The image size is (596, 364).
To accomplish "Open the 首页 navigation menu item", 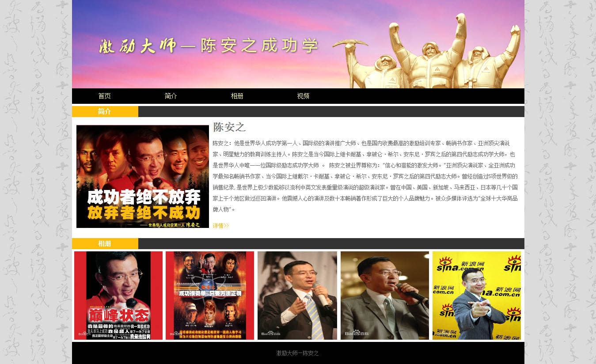I will (105, 96).
